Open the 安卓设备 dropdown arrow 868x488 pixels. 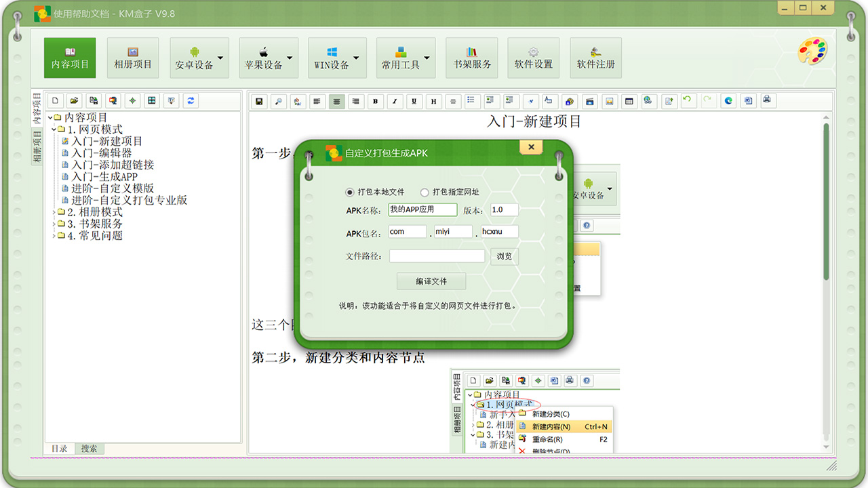pyautogui.click(x=220, y=58)
